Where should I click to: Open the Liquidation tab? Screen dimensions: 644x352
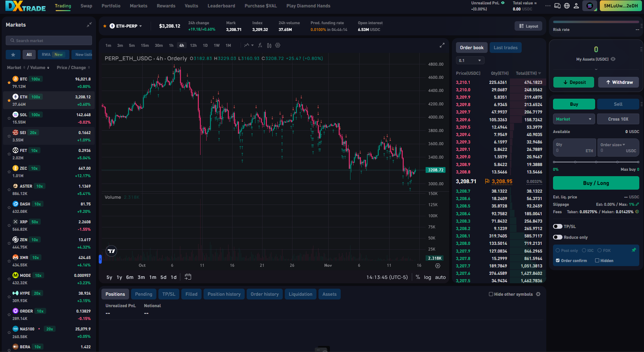[300, 294]
